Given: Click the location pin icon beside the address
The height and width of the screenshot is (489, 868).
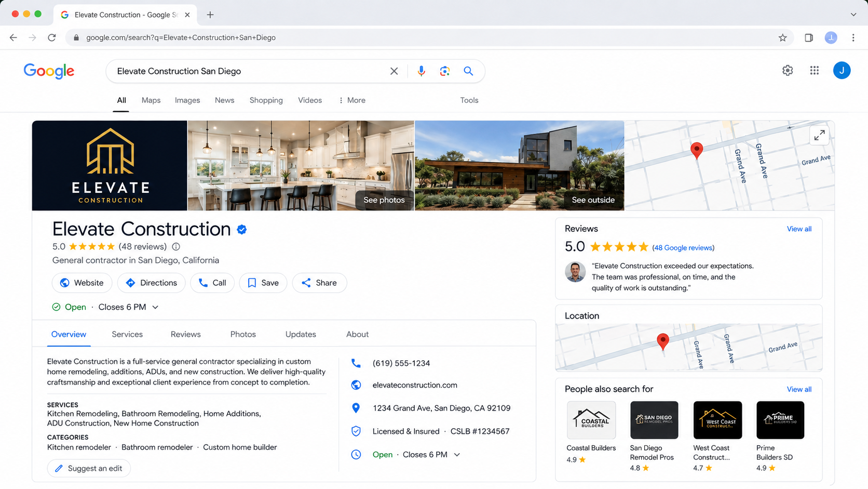Looking at the screenshot, I should (x=356, y=408).
